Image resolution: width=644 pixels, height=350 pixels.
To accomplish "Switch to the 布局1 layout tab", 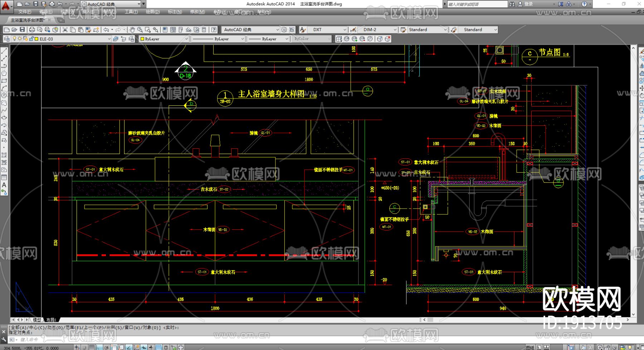I will [51, 320].
